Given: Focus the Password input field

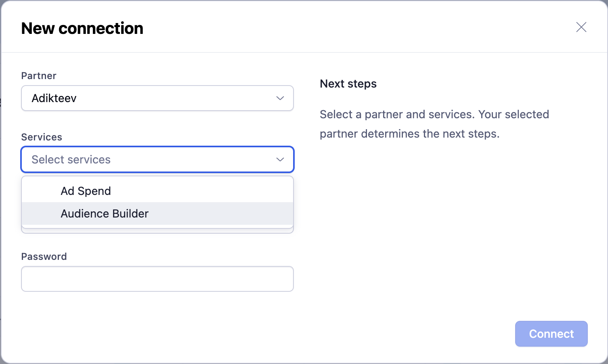Looking at the screenshot, I should pos(157,279).
